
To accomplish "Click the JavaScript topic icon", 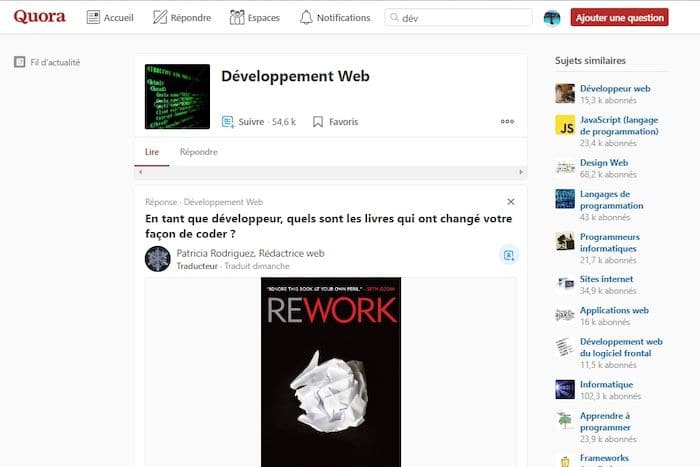I will click(x=565, y=125).
